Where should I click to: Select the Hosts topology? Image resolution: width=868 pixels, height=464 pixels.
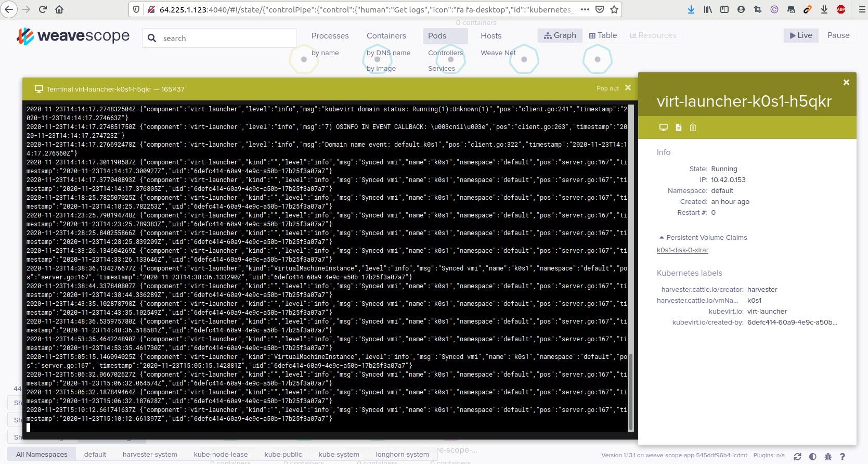[491, 36]
